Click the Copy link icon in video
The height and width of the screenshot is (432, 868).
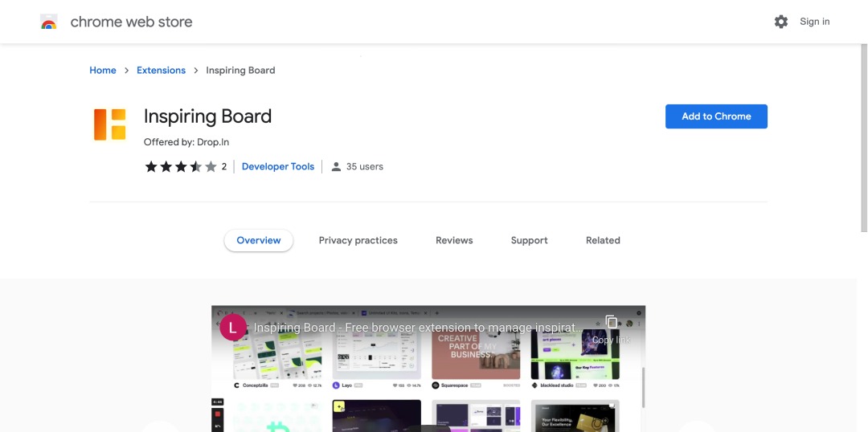coord(611,322)
